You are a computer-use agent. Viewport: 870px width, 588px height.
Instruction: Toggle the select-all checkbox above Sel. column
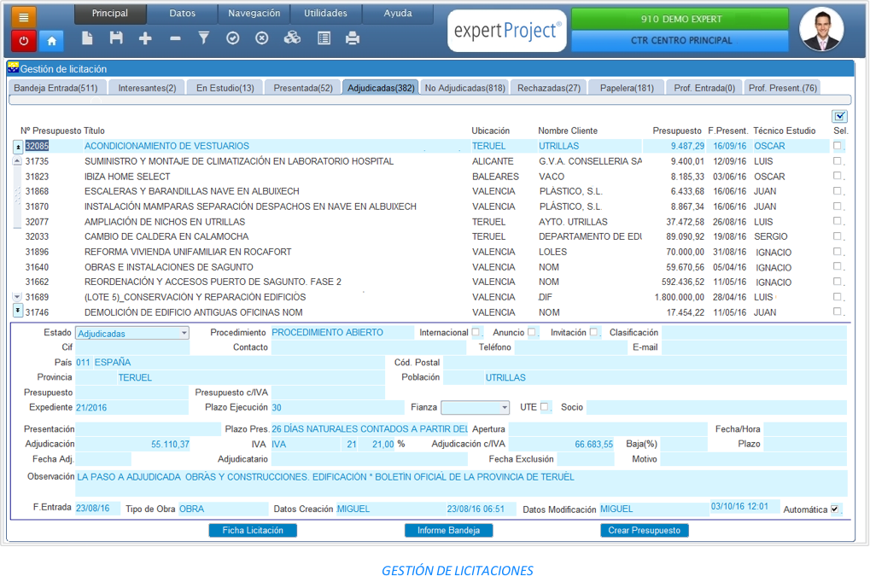[840, 116]
